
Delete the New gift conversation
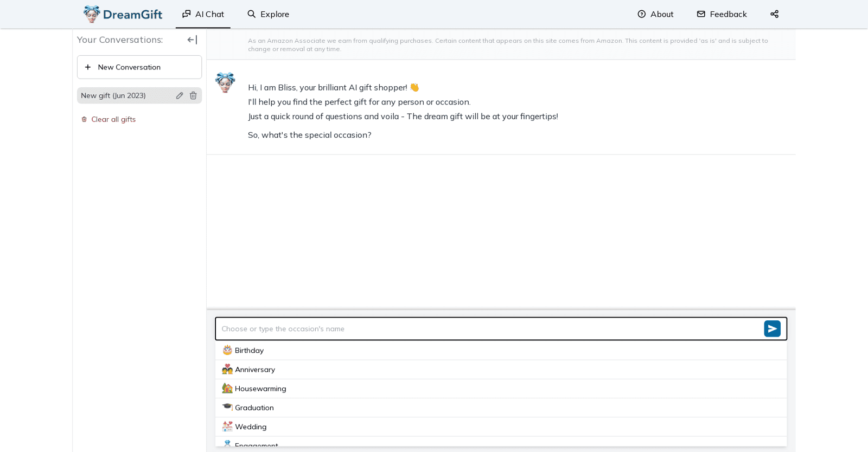click(x=193, y=95)
